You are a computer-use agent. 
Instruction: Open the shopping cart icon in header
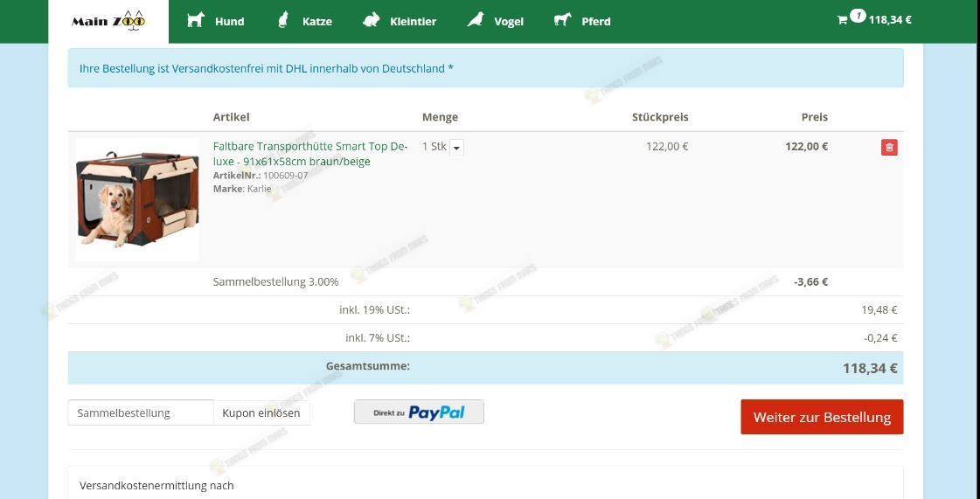[x=843, y=20]
